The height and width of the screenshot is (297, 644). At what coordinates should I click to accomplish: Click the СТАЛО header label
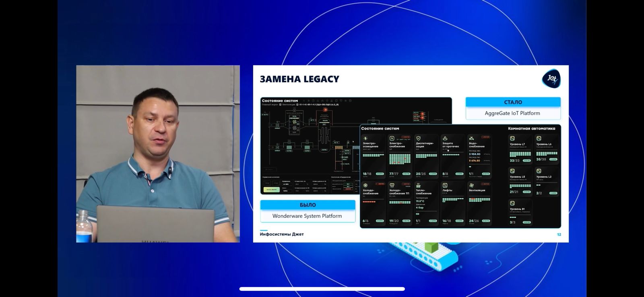513,102
